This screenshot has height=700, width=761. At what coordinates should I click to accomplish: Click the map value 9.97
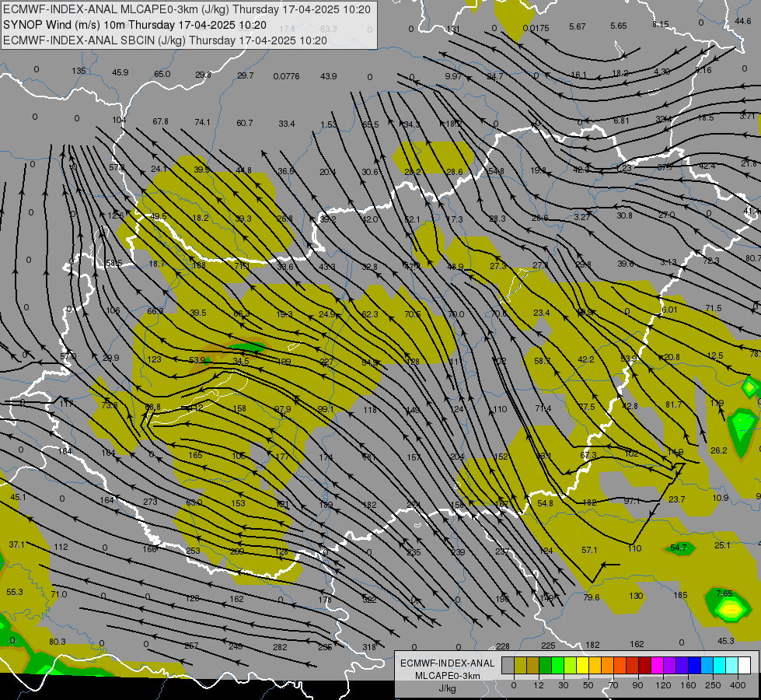point(454,76)
